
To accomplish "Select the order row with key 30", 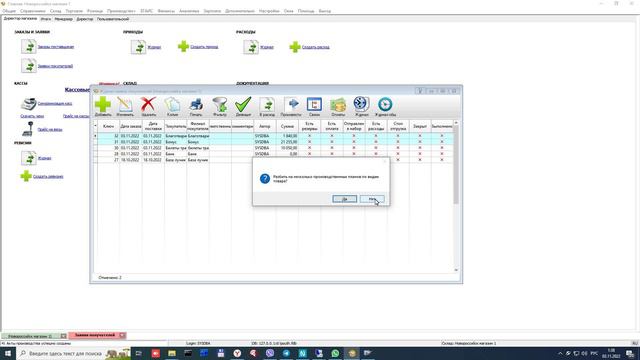I will tap(273, 148).
